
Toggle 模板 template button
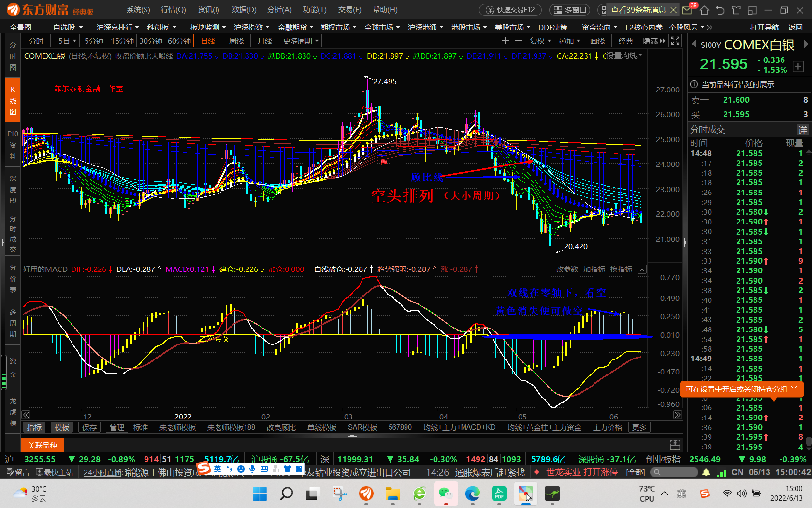[x=62, y=428]
